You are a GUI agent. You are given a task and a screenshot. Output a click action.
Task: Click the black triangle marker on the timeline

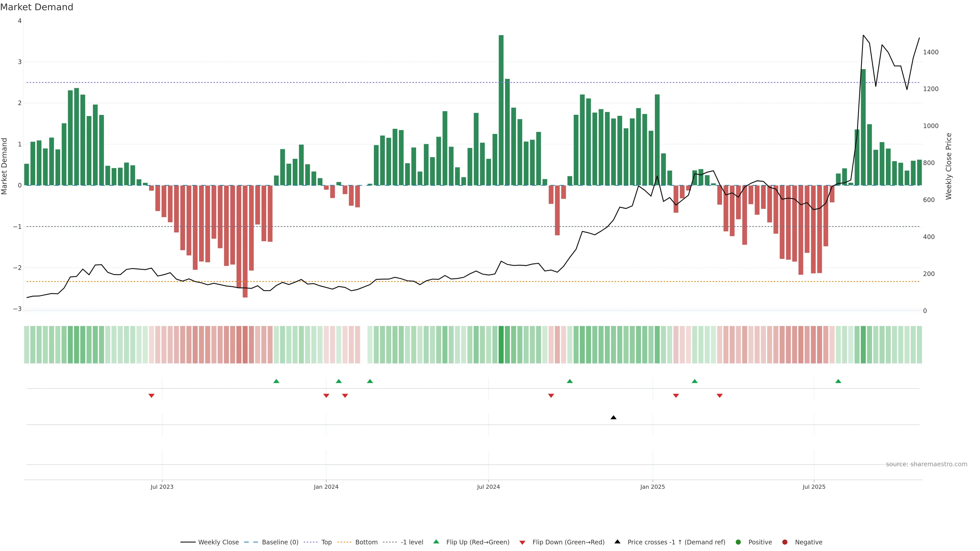pos(613,418)
